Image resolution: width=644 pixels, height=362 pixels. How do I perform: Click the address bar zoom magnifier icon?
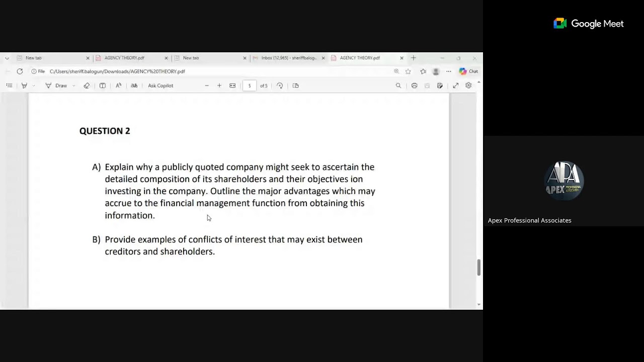(396, 71)
